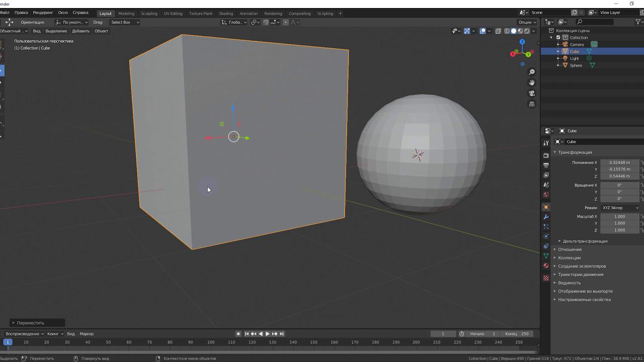Viewport: 644px width, 362px height.
Task: Open the Modifiers wrench properties tab
Action: coord(546,217)
